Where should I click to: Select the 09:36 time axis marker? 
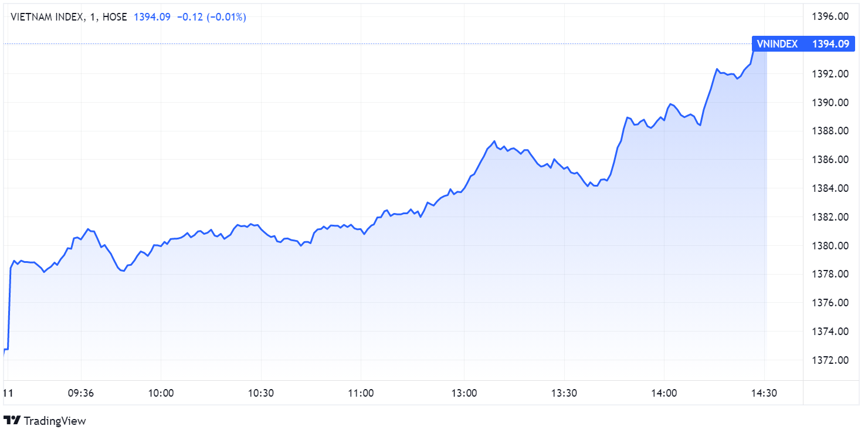[81, 393]
